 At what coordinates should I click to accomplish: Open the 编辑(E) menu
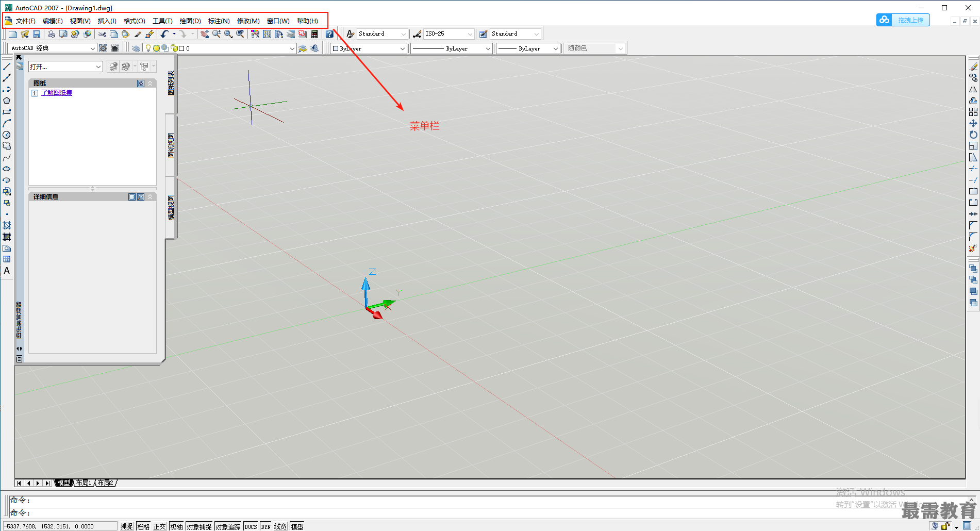tap(53, 21)
